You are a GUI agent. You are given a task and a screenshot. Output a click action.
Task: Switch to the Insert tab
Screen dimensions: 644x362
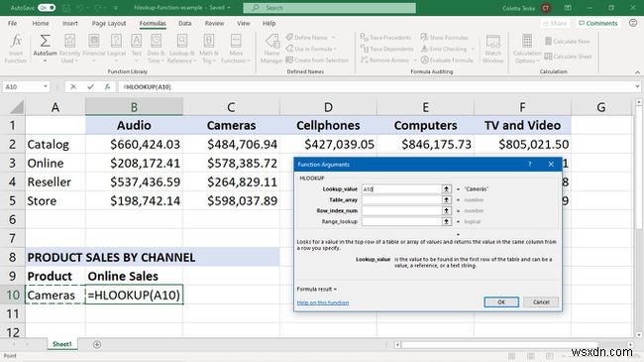(x=69, y=23)
